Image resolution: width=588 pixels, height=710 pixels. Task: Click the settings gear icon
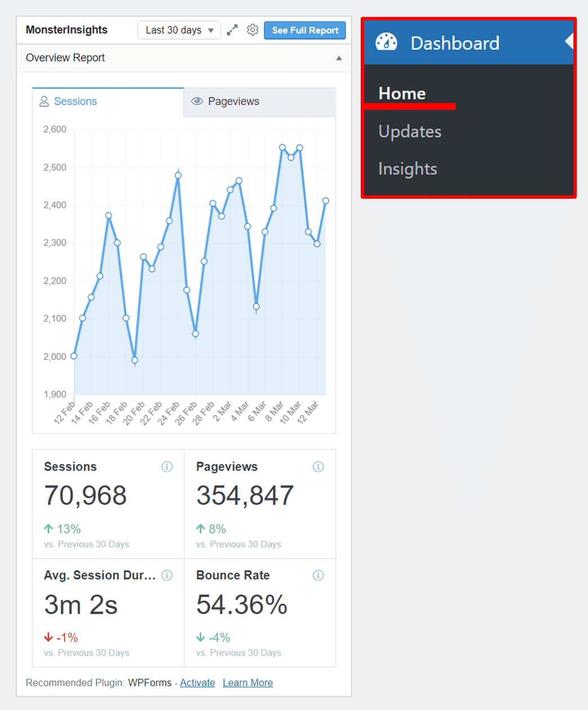coord(253,30)
